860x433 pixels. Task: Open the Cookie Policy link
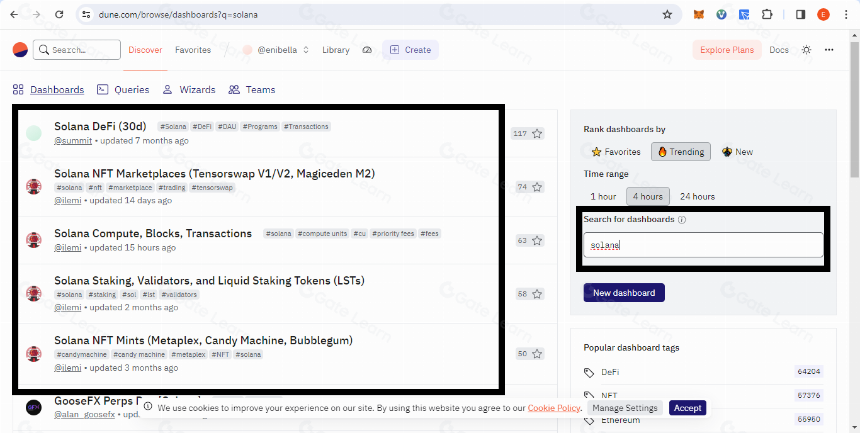[553, 408]
